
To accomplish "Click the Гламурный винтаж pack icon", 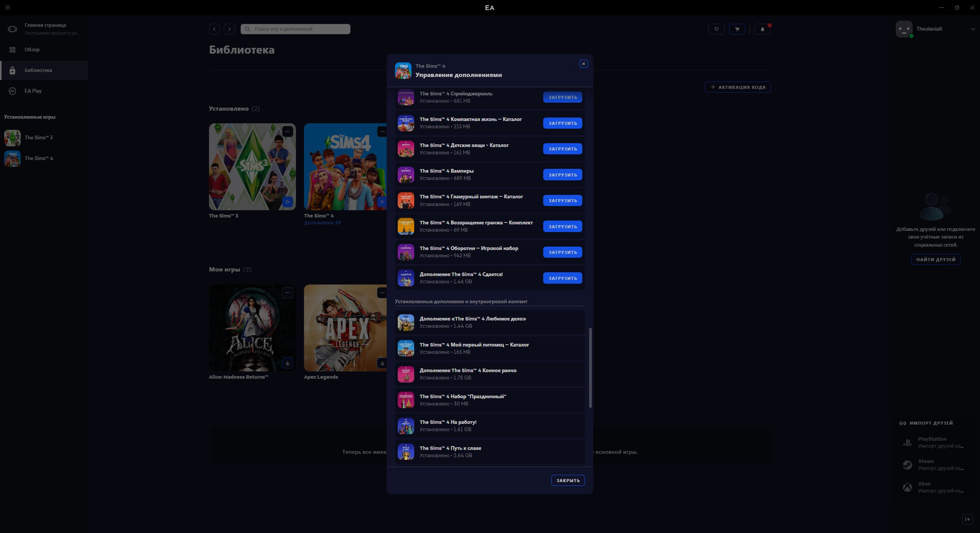I will (406, 200).
